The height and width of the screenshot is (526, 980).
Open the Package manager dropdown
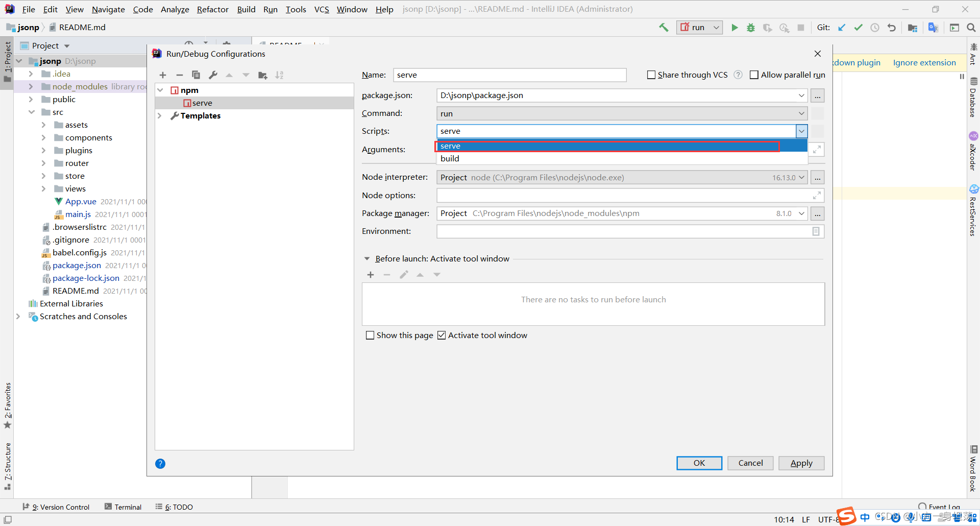[801, 213]
